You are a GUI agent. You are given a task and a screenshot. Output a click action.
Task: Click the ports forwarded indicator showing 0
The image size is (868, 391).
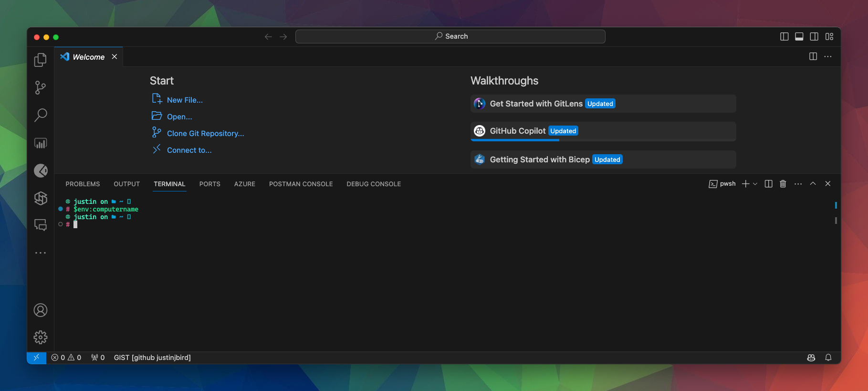pyautogui.click(x=98, y=358)
